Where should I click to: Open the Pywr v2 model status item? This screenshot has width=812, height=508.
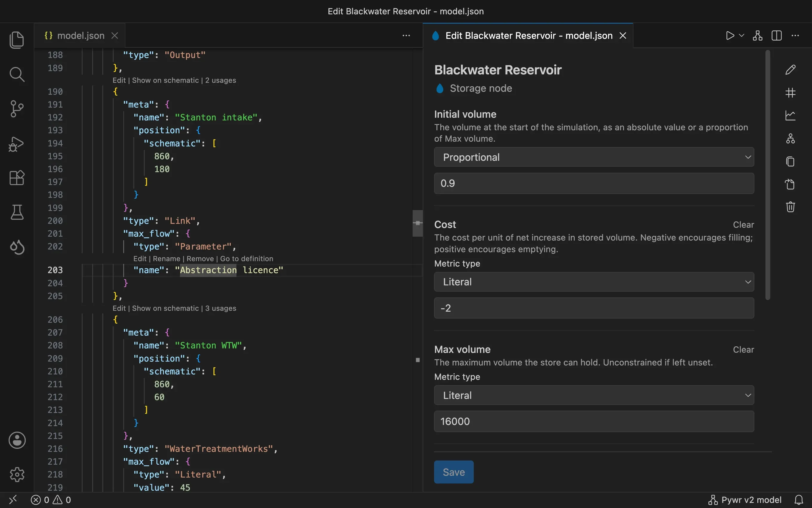tap(745, 500)
